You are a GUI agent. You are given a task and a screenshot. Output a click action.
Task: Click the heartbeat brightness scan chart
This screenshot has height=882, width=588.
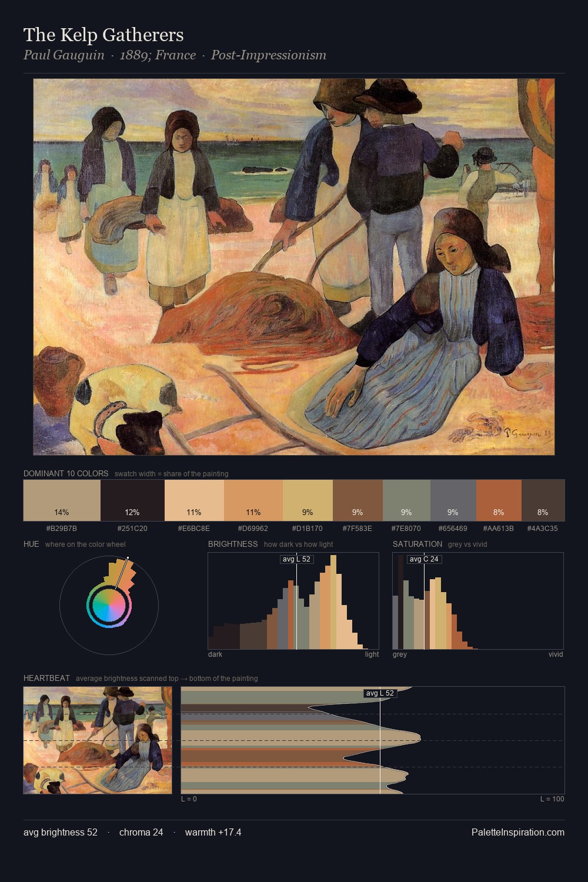(373, 740)
